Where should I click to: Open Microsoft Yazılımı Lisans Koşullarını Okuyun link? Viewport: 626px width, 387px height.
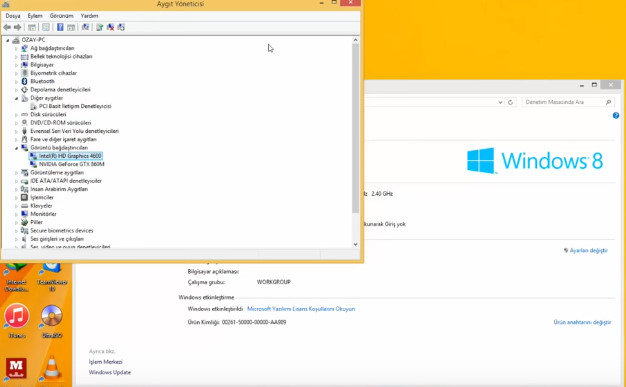(301, 309)
